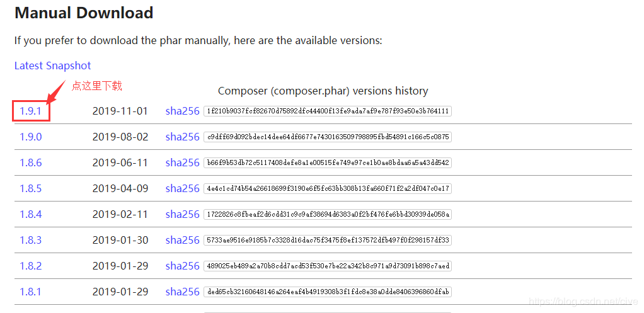Open sha256 link for version 1.8.6

tap(182, 162)
